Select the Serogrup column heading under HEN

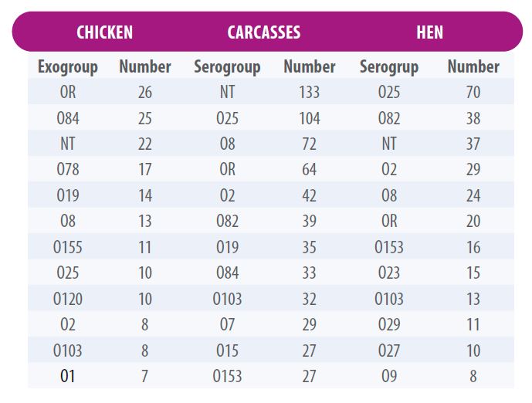(389, 66)
